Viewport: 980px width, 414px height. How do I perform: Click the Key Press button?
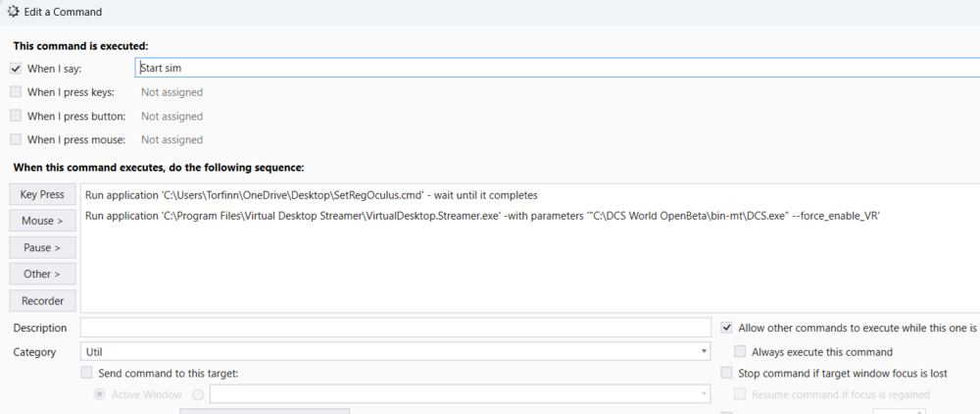tap(42, 194)
